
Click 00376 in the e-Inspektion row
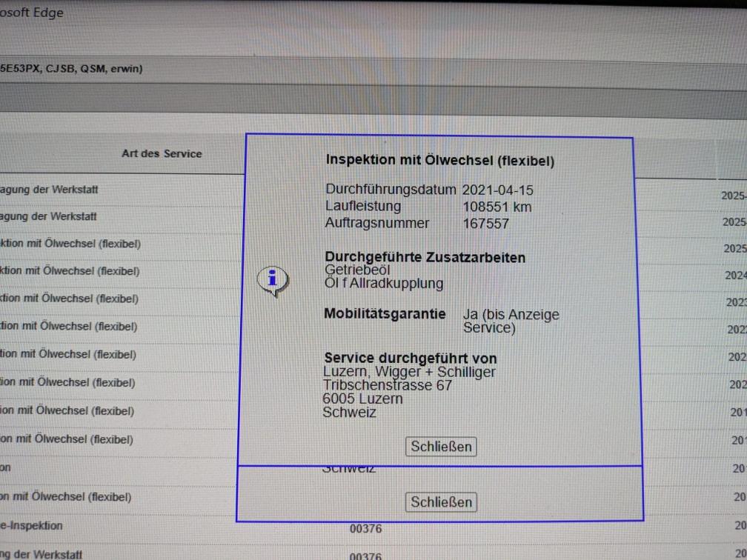click(x=365, y=528)
